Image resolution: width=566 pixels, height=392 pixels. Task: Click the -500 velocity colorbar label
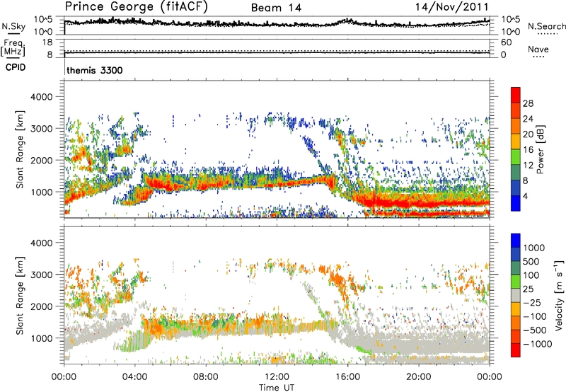(x=535, y=330)
